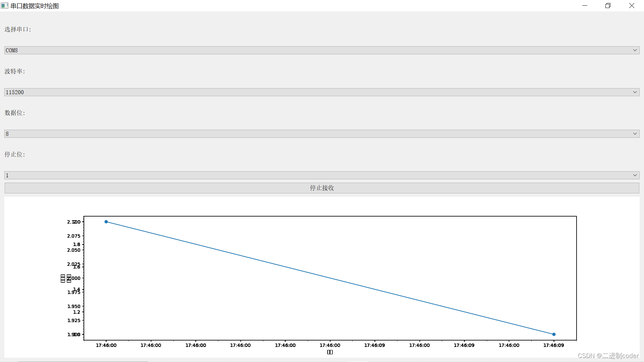The height and width of the screenshot is (362, 644).
Task: Click the 波特率 label
Action: click(x=15, y=71)
